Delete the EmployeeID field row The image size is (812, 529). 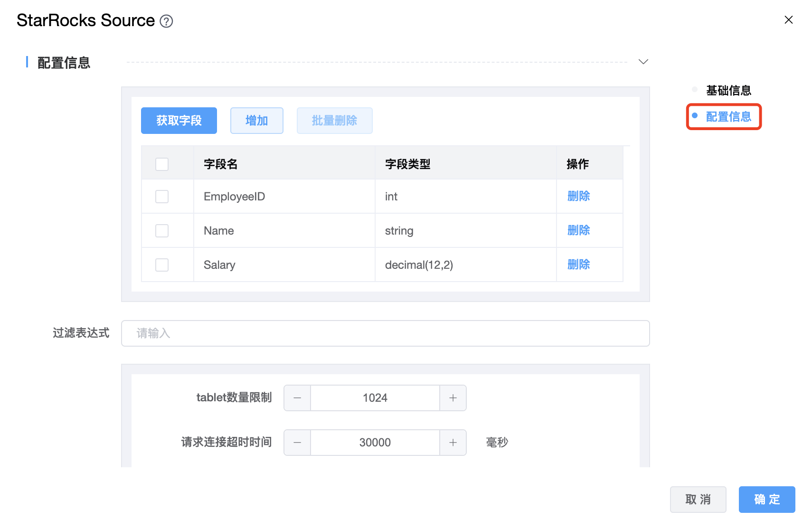click(x=578, y=196)
